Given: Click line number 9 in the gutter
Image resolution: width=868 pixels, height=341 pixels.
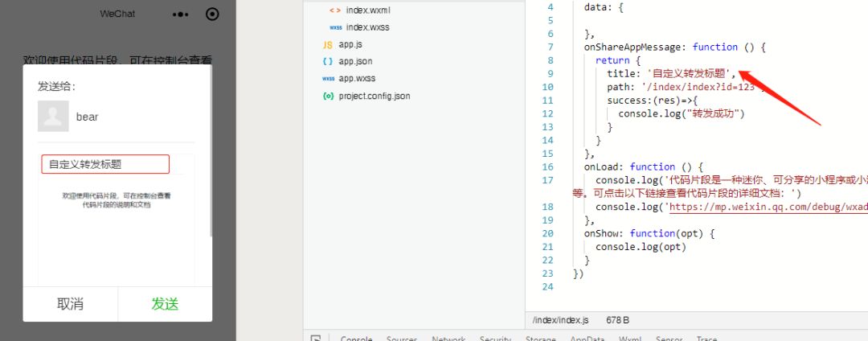Looking at the screenshot, I should pyautogui.click(x=551, y=74).
